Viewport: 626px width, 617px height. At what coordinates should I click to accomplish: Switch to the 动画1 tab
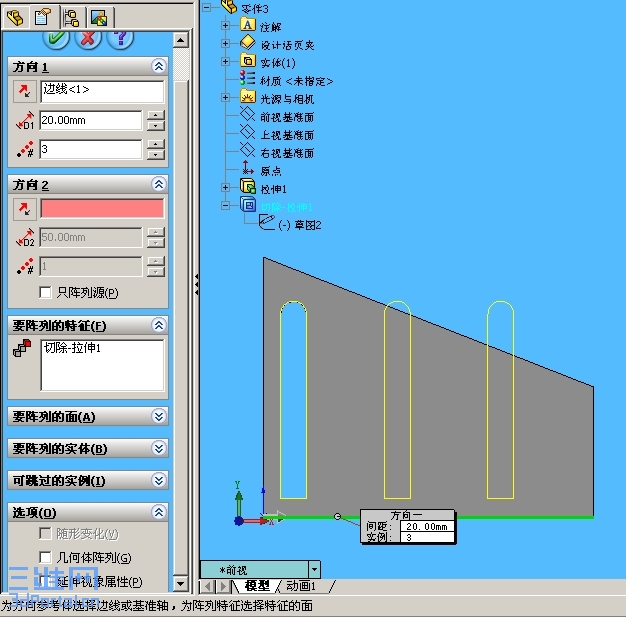point(302,586)
